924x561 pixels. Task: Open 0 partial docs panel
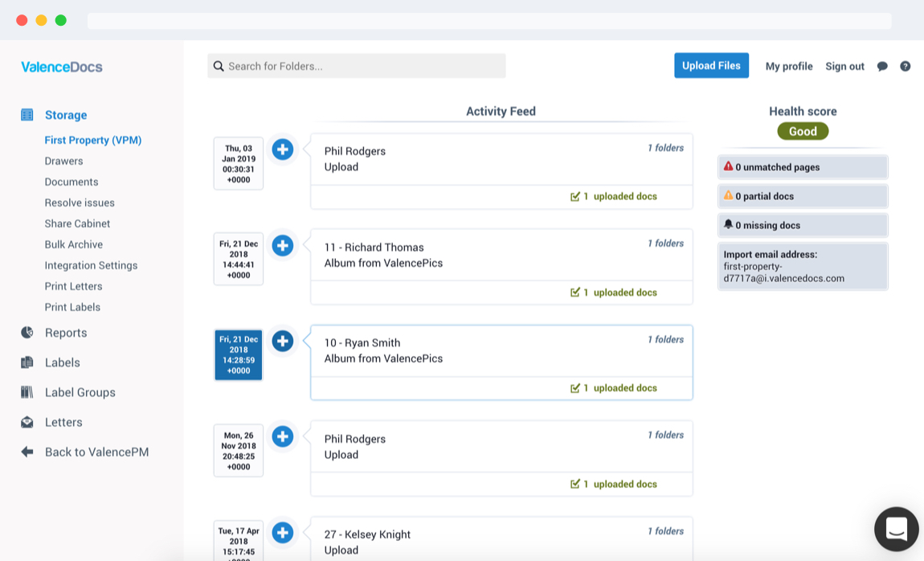click(x=803, y=196)
